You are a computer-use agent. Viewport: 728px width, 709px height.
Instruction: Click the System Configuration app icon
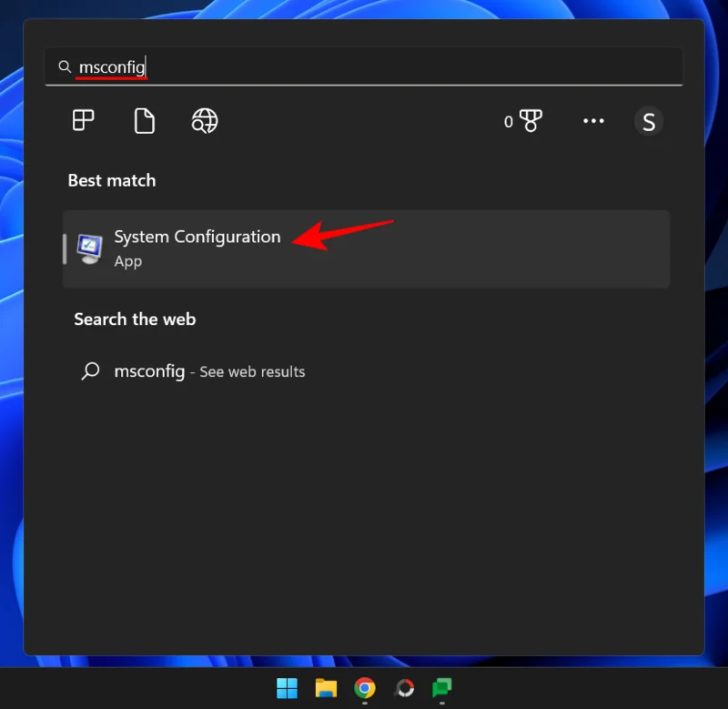pyautogui.click(x=87, y=247)
